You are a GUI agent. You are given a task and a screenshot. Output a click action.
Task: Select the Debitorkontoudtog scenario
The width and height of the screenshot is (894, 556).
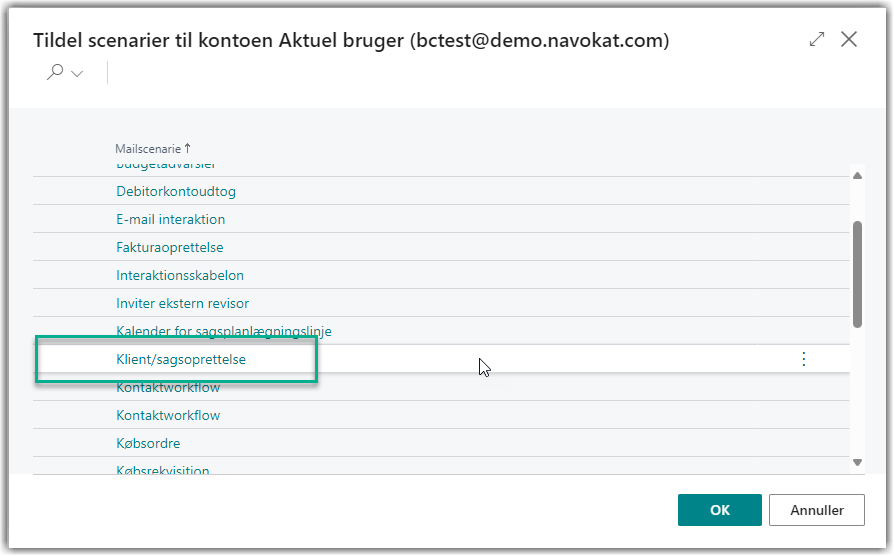(x=176, y=191)
